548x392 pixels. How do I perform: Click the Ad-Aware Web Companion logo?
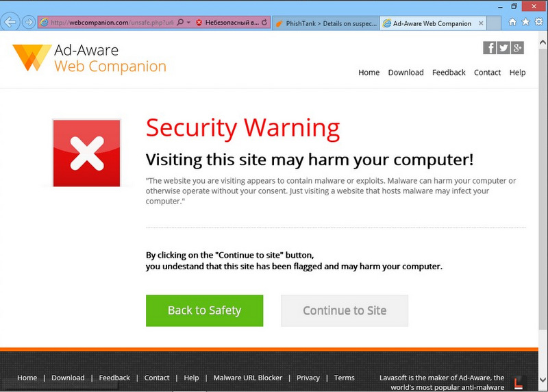tap(90, 58)
